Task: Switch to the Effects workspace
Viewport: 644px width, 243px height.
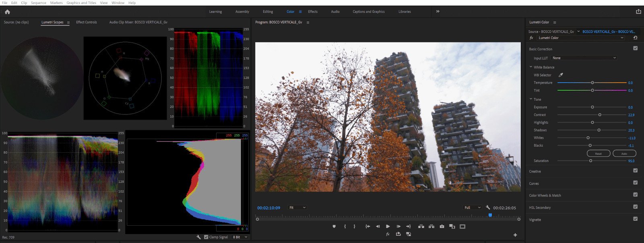Action: coord(313,12)
